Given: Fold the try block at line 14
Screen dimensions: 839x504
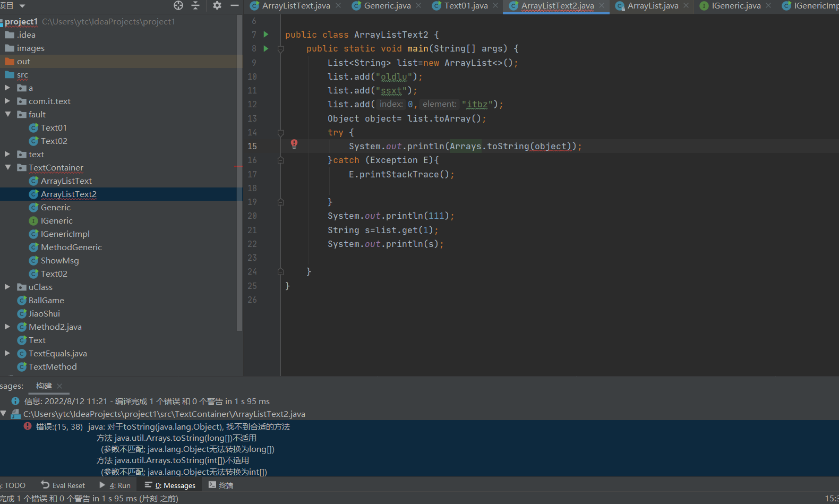Looking at the screenshot, I should point(280,133).
